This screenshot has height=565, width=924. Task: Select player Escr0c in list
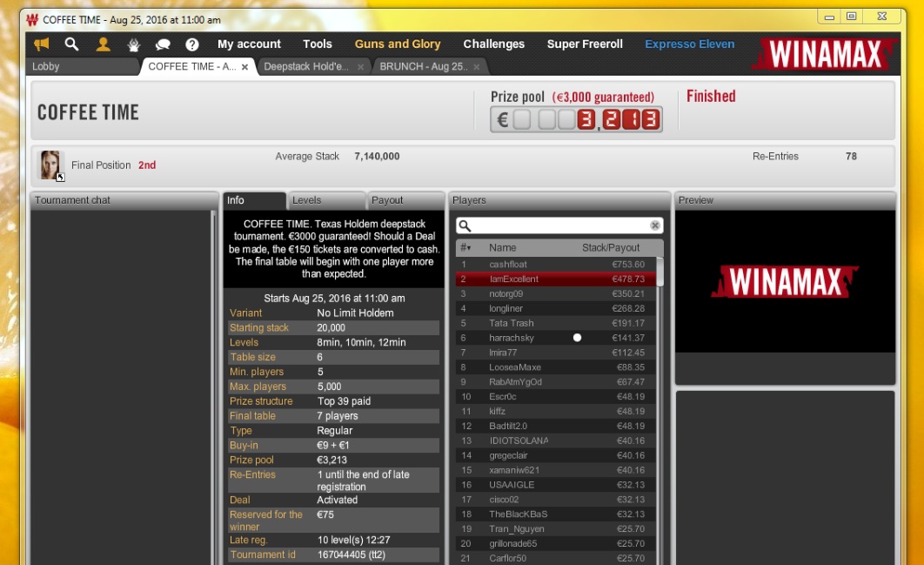tap(556, 397)
